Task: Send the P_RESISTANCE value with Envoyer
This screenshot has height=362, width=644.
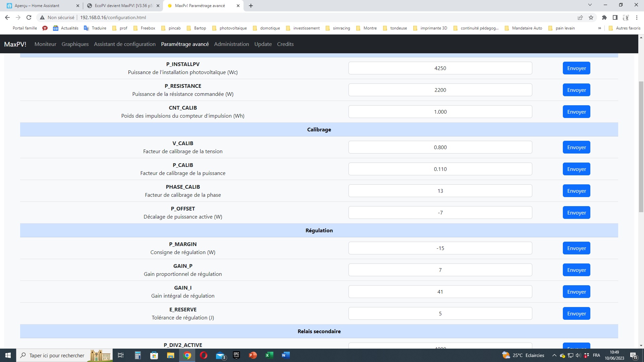Action: (x=576, y=90)
